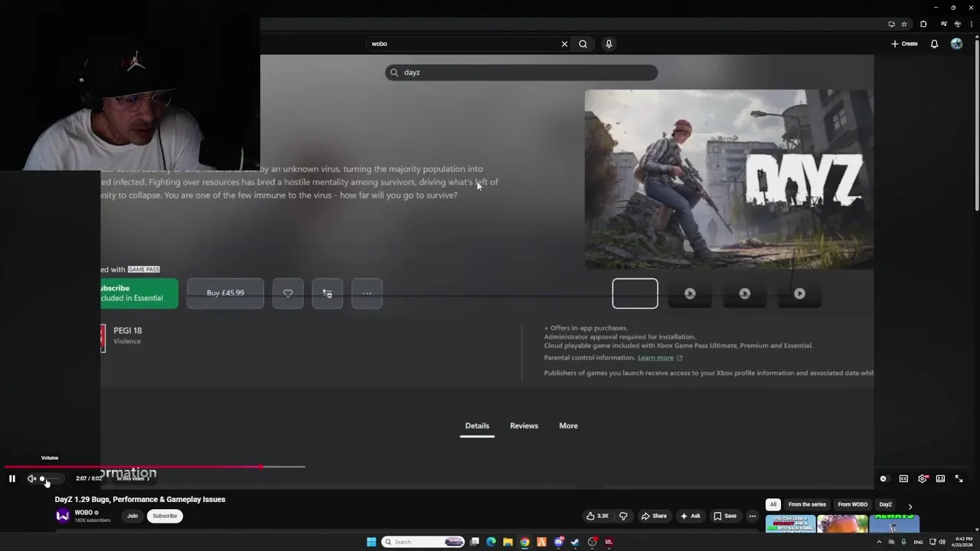Viewport: 980px width, 551px height.
Task: Select the 'From WOBO' chip
Action: pyautogui.click(x=852, y=505)
